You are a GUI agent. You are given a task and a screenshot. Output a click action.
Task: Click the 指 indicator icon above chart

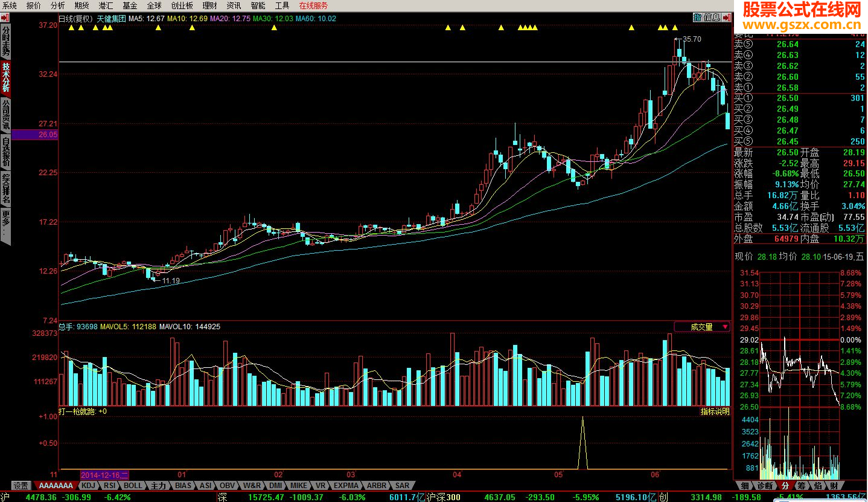click(x=697, y=18)
